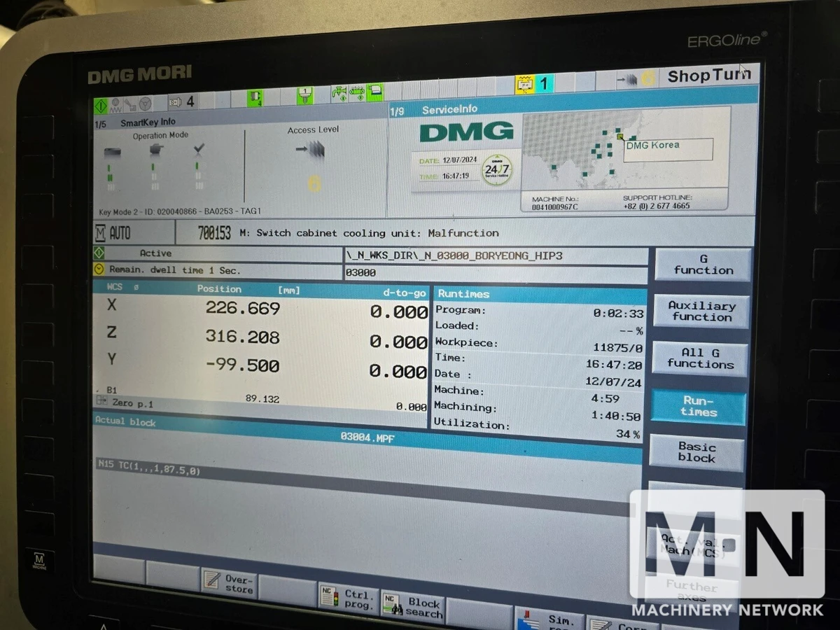The height and width of the screenshot is (630, 840).
Task: Select the Zero p.1 work offset row
Action: click(x=259, y=404)
